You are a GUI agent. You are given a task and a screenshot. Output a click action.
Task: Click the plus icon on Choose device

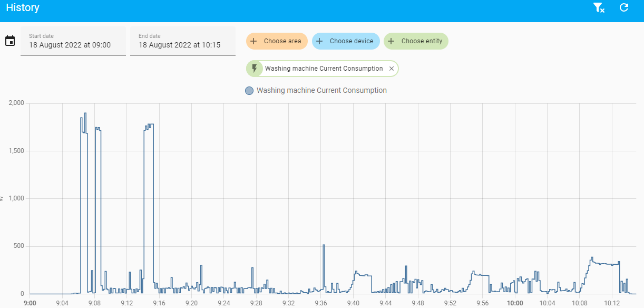[319, 41]
